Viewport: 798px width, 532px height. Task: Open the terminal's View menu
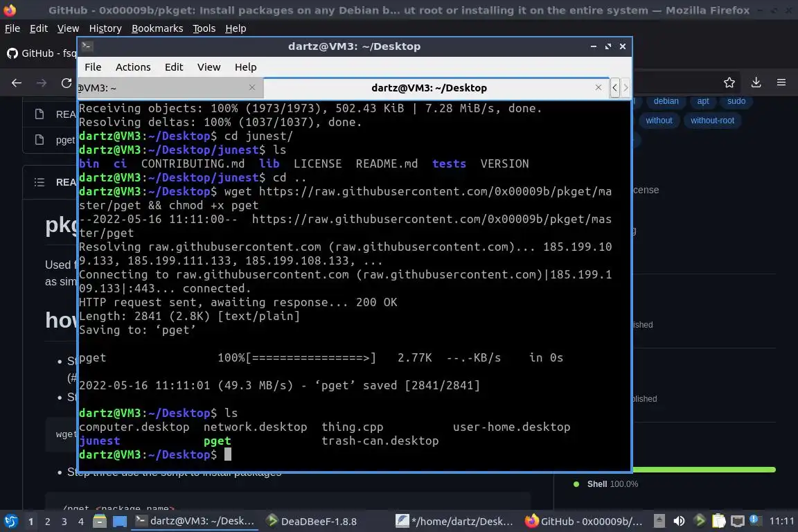209,67
